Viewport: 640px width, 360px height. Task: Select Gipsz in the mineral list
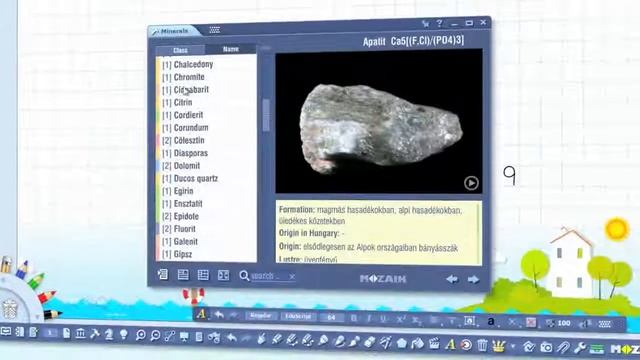click(177, 254)
